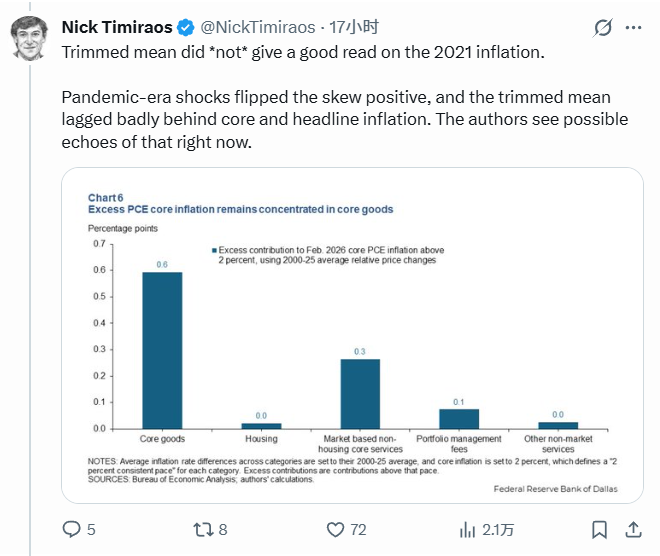Click the Core goods bar
Viewport: 660px width, 556px height.
coord(162,350)
